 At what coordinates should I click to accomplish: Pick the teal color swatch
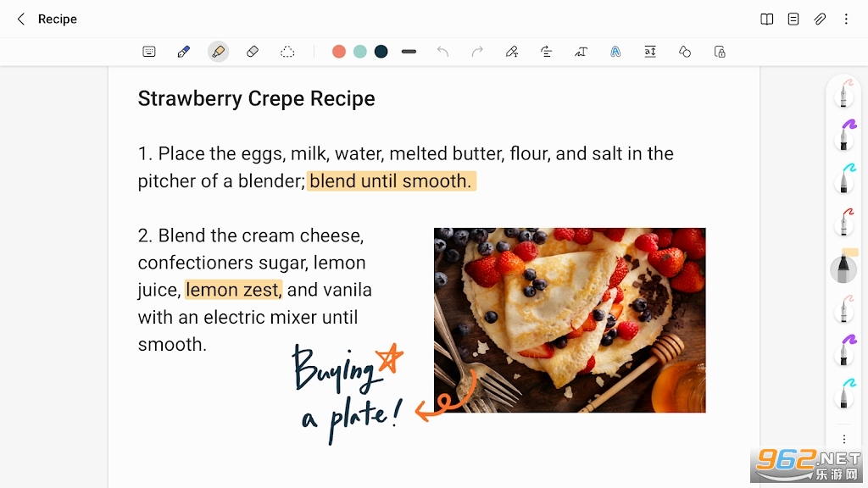(x=359, y=52)
